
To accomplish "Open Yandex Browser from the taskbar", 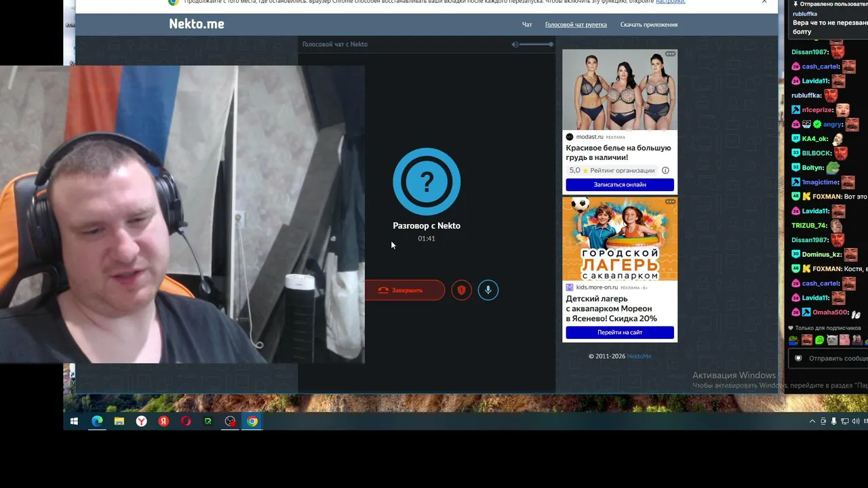I will 141,421.
